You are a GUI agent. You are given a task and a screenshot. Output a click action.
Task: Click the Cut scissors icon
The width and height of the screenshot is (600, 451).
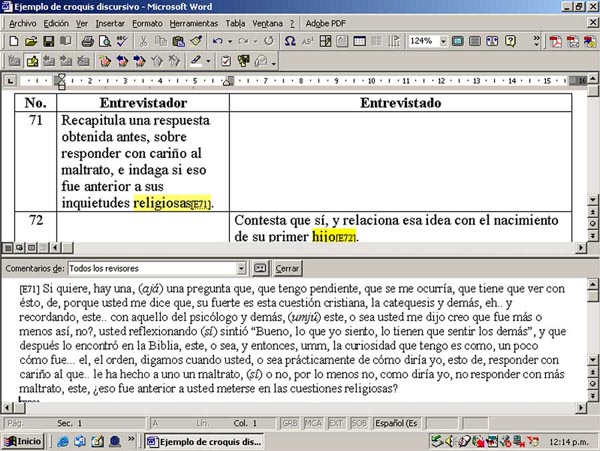tap(144, 42)
